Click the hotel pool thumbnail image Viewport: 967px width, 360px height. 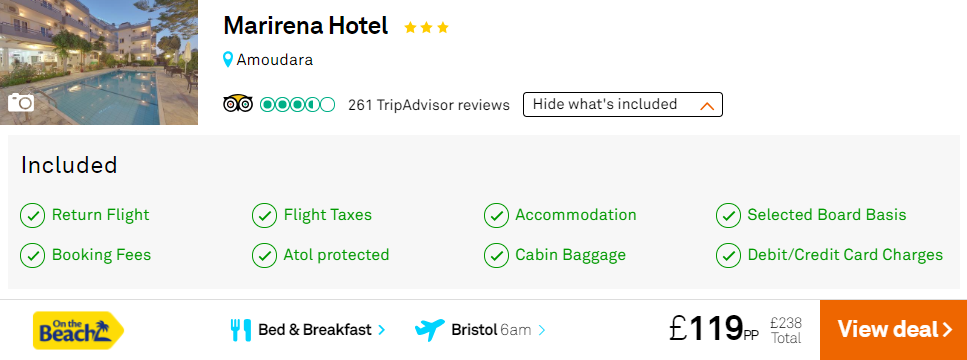coord(99,62)
